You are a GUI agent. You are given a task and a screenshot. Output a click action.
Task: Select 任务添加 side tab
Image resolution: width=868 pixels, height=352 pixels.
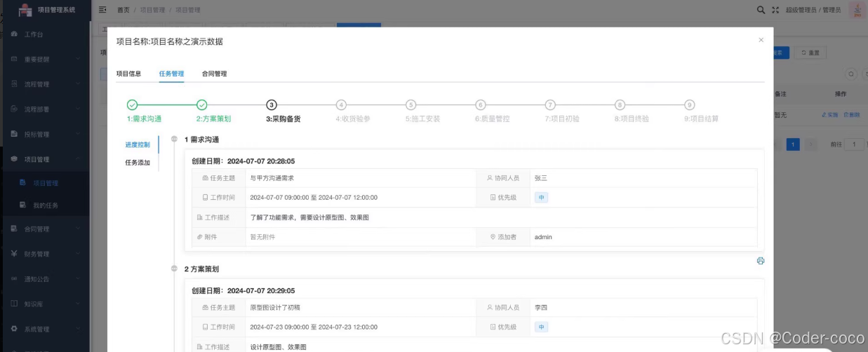[138, 163]
